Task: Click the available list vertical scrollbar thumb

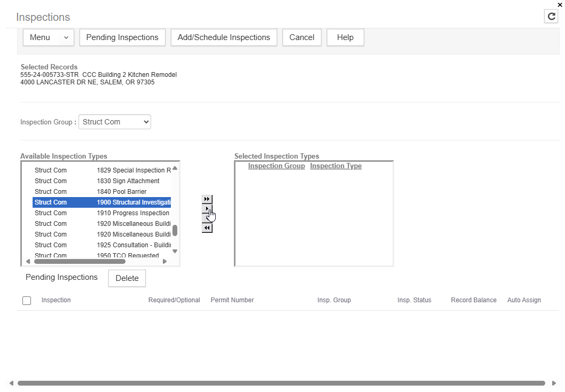Action: [175, 230]
